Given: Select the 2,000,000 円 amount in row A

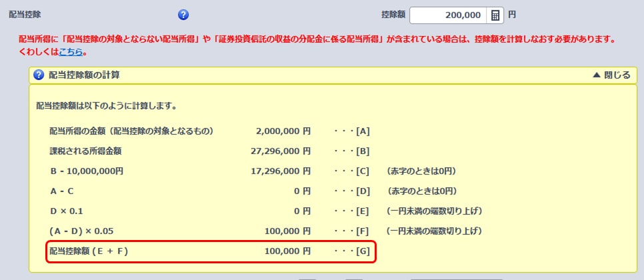Looking at the screenshot, I should coord(283,131).
